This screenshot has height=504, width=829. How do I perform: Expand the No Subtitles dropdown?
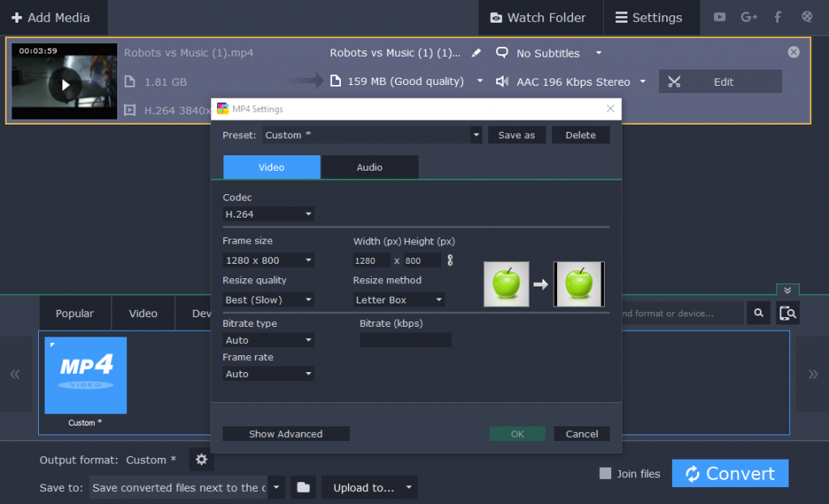[598, 53]
